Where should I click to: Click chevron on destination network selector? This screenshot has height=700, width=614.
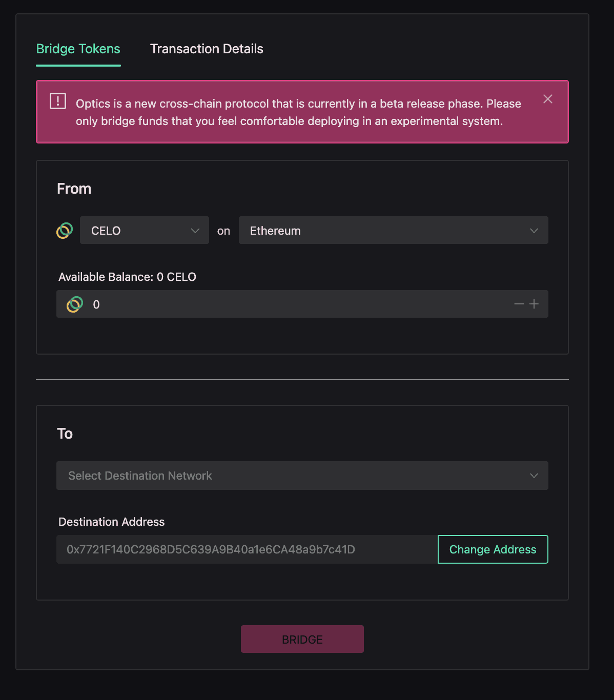tap(534, 476)
